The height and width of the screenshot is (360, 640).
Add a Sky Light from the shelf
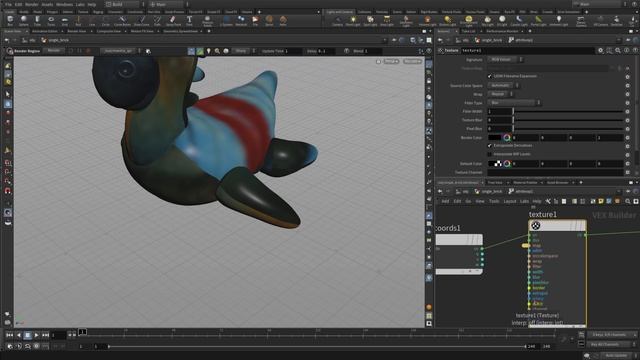click(x=487, y=20)
